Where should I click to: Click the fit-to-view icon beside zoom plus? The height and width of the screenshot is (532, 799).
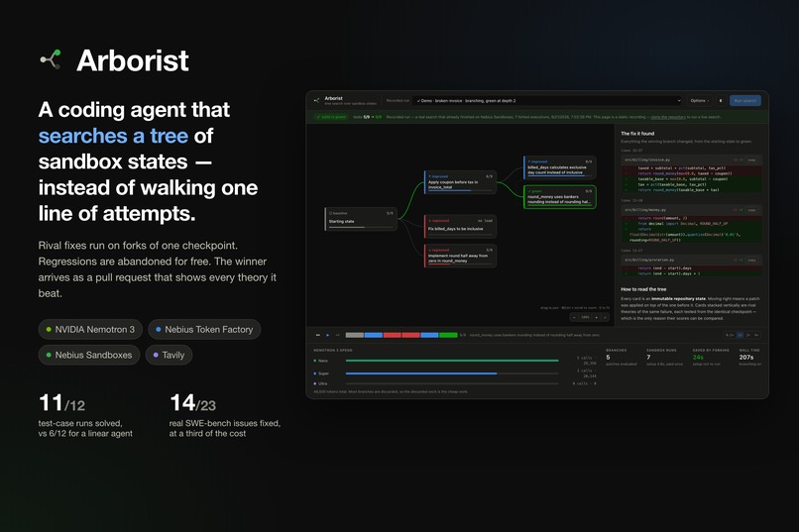tap(605, 317)
